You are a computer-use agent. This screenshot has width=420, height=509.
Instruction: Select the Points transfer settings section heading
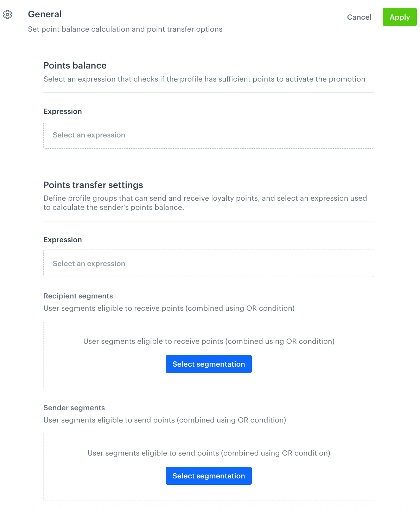tap(93, 185)
